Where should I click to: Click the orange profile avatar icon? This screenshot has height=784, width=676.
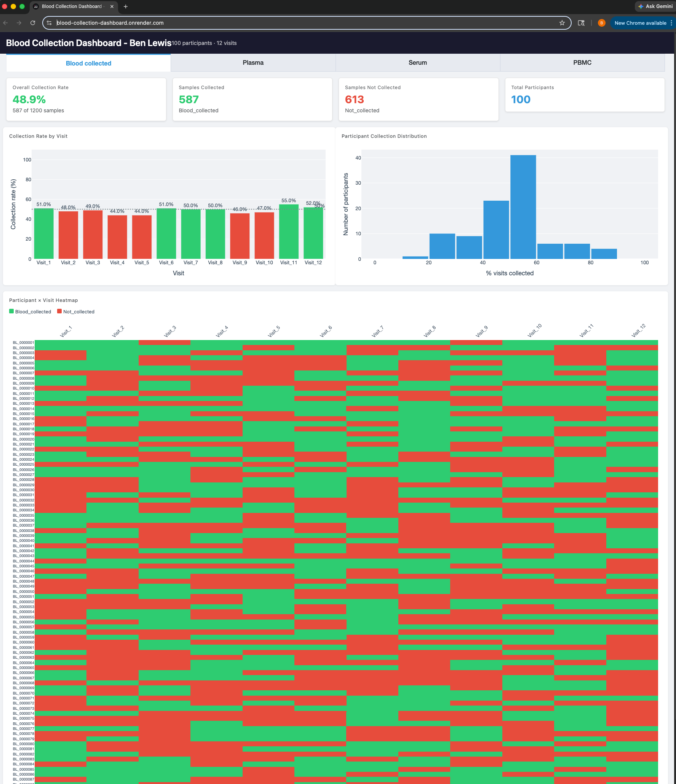click(601, 23)
